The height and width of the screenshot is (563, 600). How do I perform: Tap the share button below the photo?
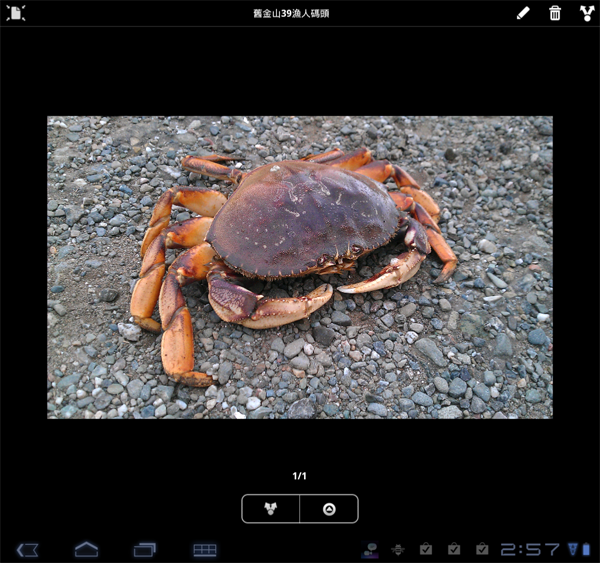(x=271, y=509)
